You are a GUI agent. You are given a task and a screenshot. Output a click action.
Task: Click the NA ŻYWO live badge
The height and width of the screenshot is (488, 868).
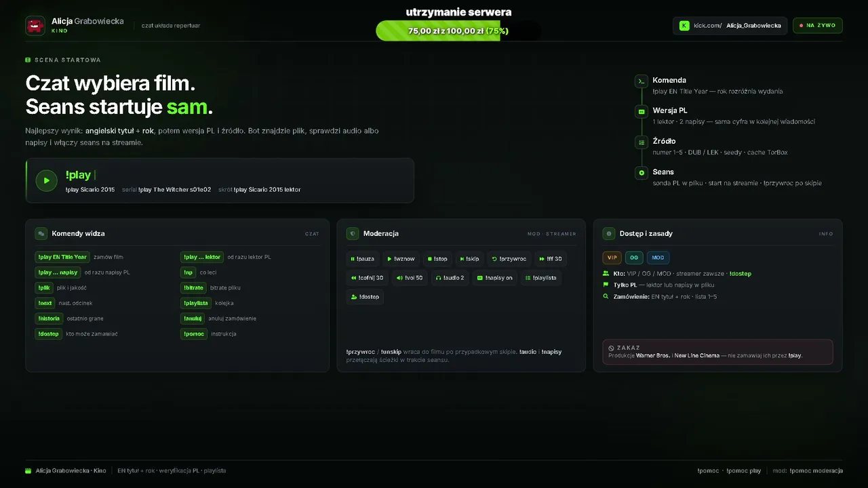[818, 26]
